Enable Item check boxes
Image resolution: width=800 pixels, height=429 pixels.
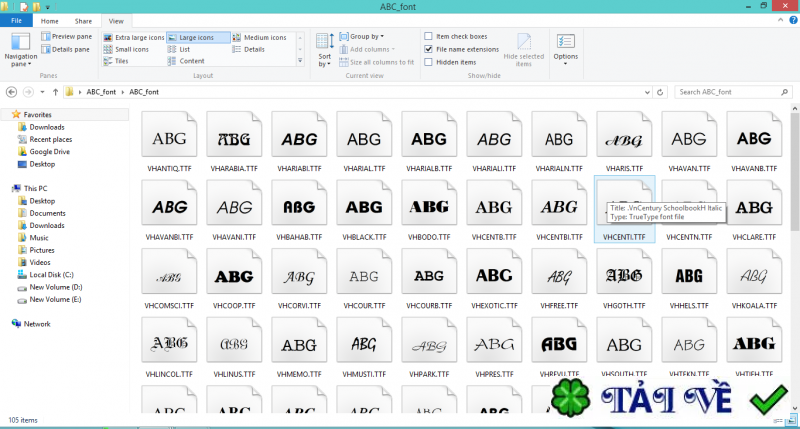coord(429,36)
